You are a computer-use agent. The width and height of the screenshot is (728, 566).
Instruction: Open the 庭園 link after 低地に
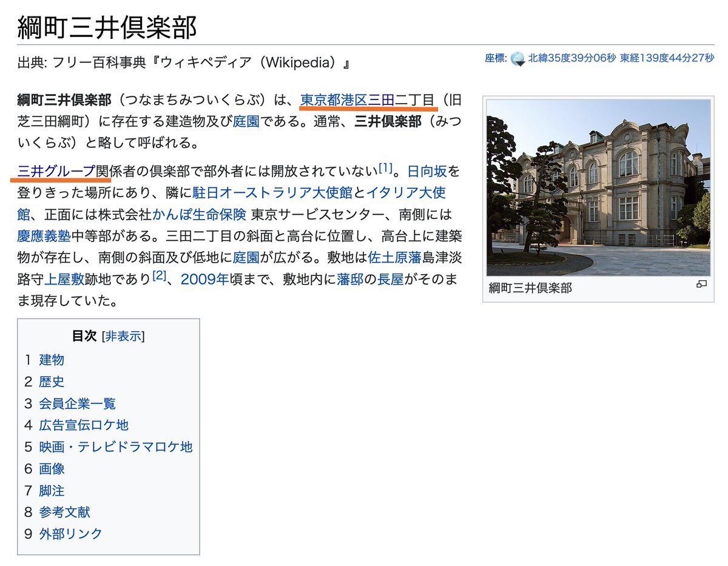(247, 258)
